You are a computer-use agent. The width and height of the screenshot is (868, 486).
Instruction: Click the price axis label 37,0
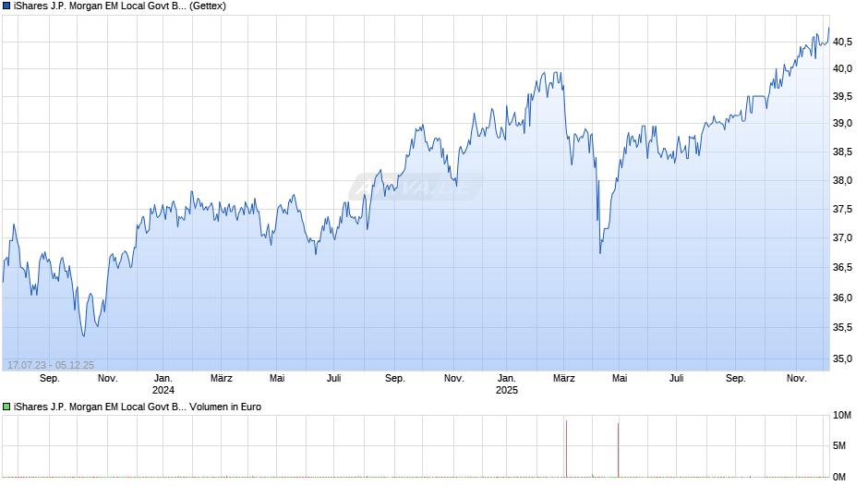pos(842,238)
